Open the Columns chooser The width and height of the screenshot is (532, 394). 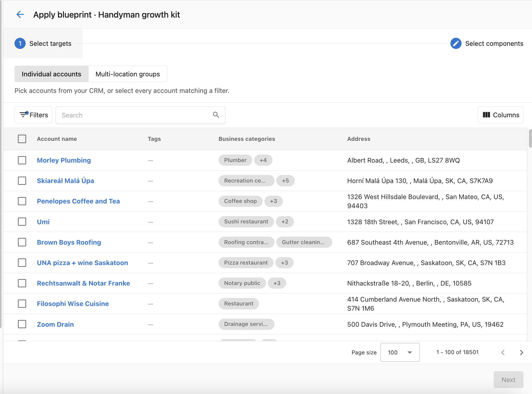point(501,115)
